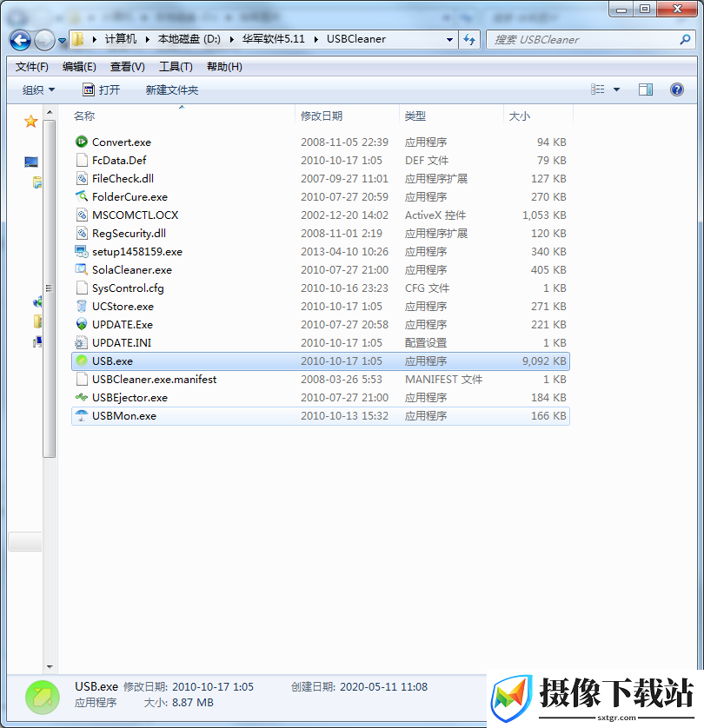Go back with the blue Back arrow
This screenshot has width=704, height=728.
pos(21,40)
